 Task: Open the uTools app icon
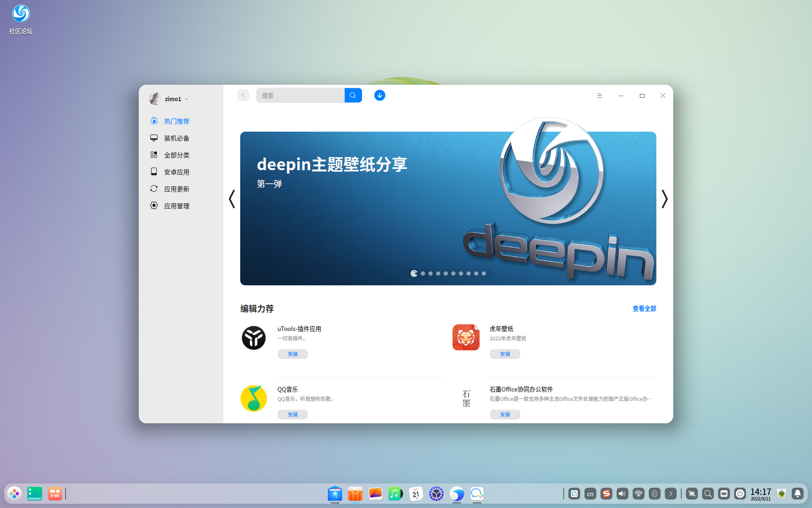click(x=254, y=338)
